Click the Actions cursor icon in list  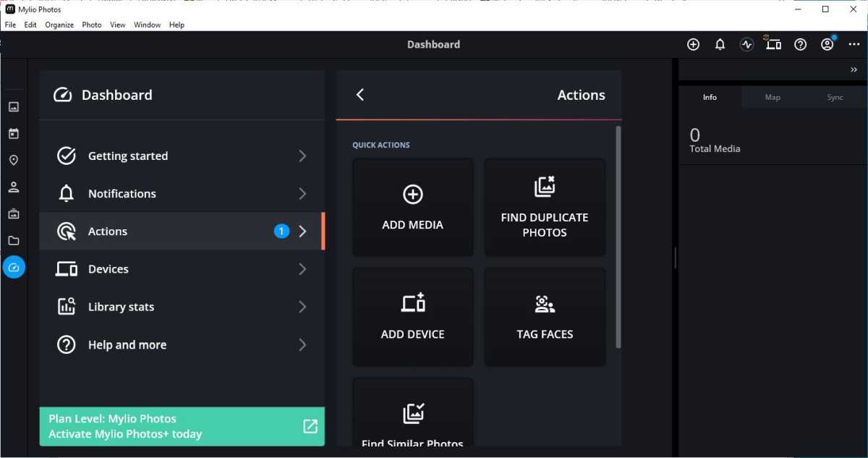point(67,232)
